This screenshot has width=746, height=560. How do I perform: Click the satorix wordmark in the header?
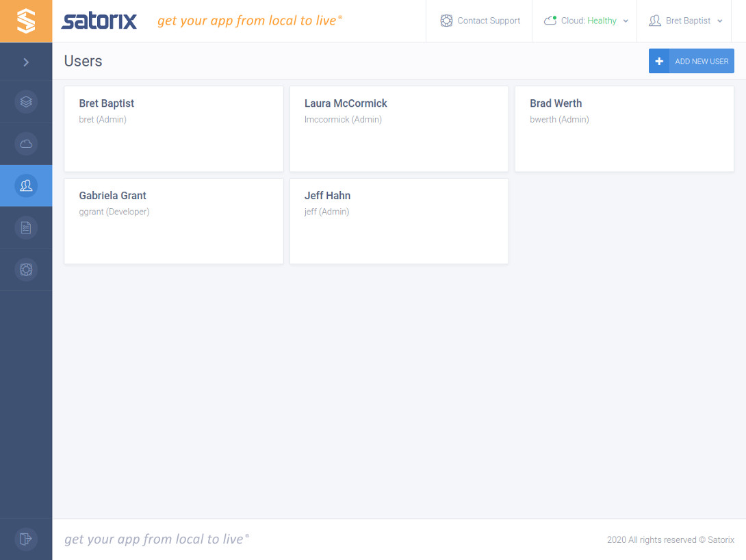tap(99, 21)
